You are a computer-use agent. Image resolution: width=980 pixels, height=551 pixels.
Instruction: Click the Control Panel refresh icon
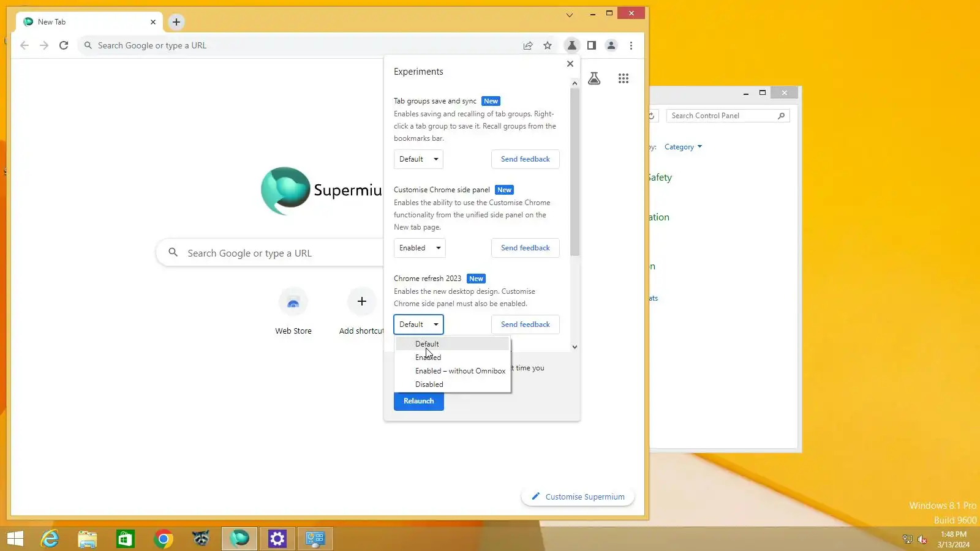click(652, 116)
